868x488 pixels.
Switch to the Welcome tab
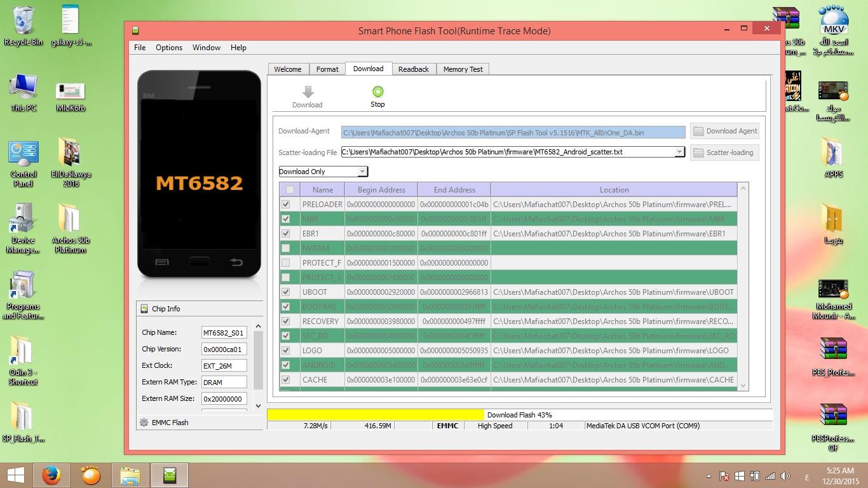tap(288, 69)
